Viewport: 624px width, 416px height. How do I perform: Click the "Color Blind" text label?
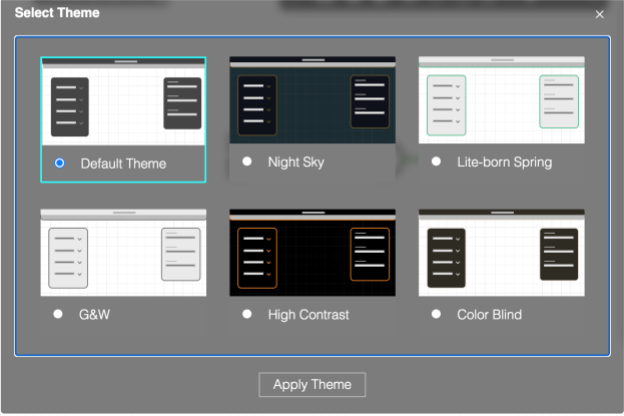click(x=489, y=315)
